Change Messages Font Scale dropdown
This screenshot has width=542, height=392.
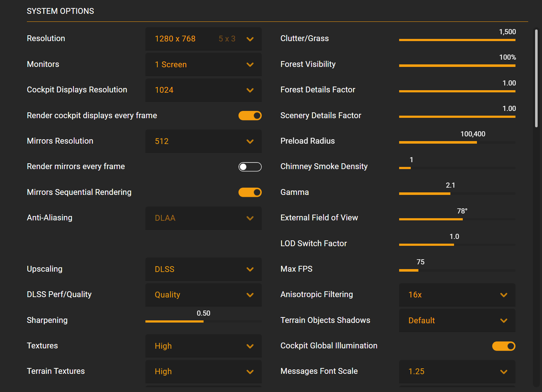tap(457, 372)
